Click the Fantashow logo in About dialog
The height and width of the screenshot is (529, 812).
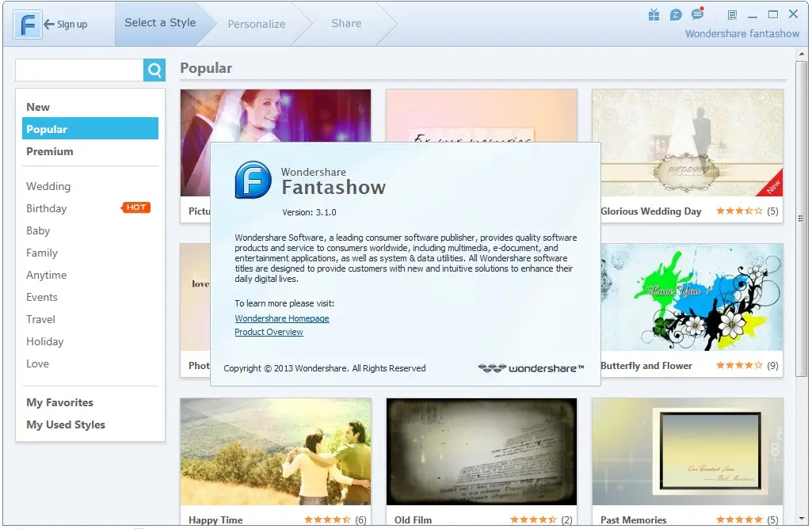click(x=253, y=180)
